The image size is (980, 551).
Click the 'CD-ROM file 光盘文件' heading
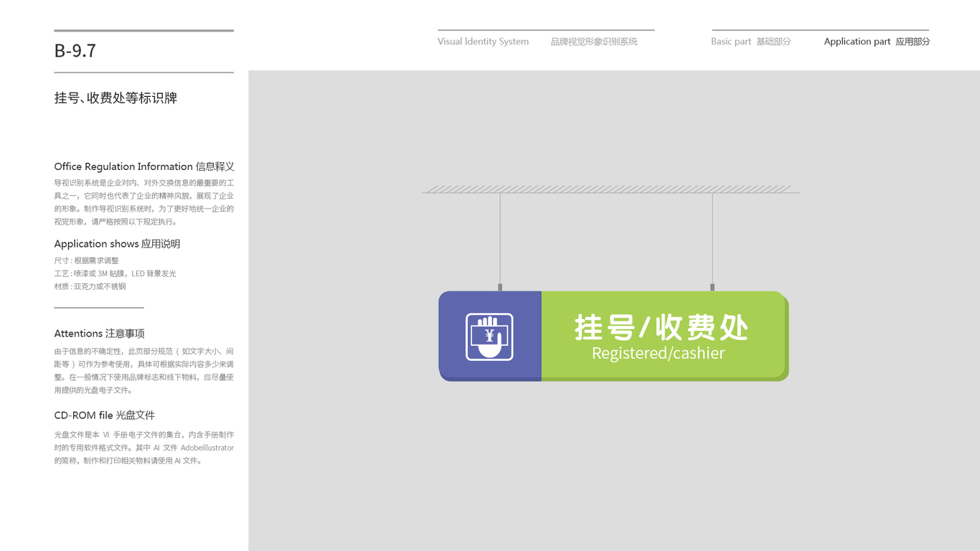point(104,415)
